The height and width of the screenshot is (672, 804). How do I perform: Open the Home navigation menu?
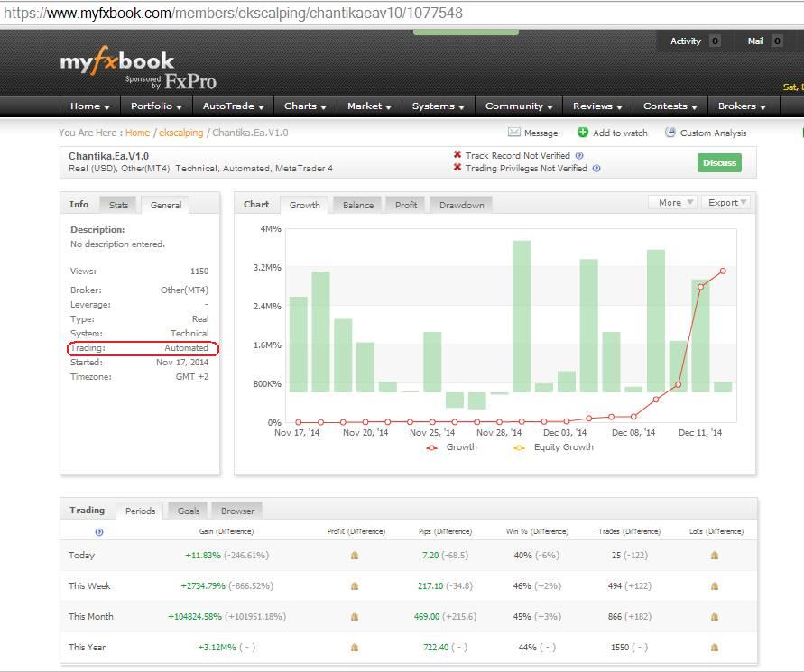click(x=90, y=106)
